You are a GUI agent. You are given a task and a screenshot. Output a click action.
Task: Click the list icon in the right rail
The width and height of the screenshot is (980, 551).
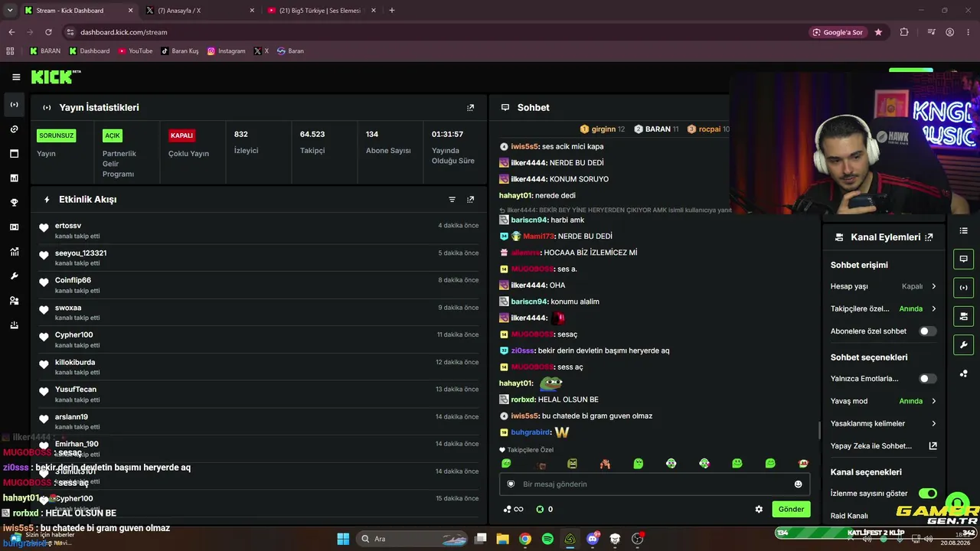[x=963, y=231]
